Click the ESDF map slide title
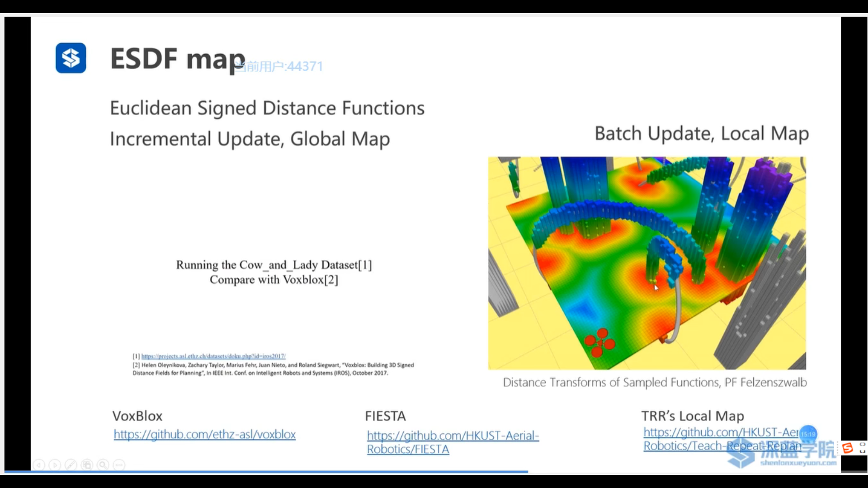Viewport: 868px width, 488px height. (x=177, y=59)
